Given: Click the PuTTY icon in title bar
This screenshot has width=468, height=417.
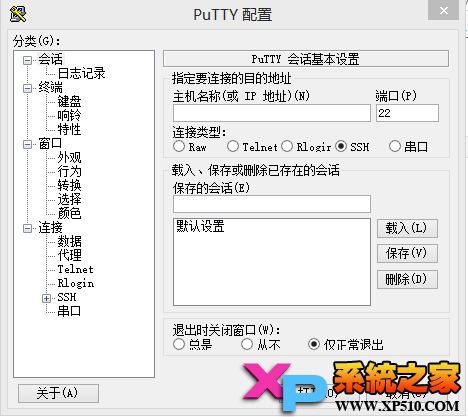Looking at the screenshot, I should [x=18, y=14].
